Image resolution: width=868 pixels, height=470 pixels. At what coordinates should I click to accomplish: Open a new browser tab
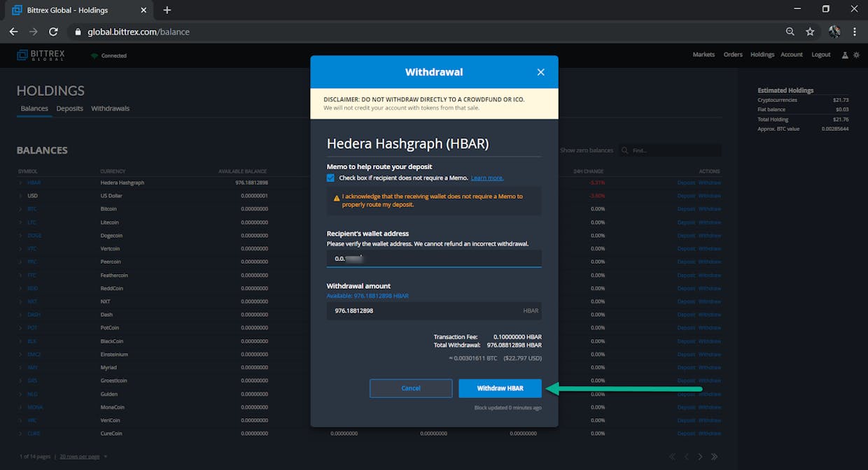[x=167, y=10]
